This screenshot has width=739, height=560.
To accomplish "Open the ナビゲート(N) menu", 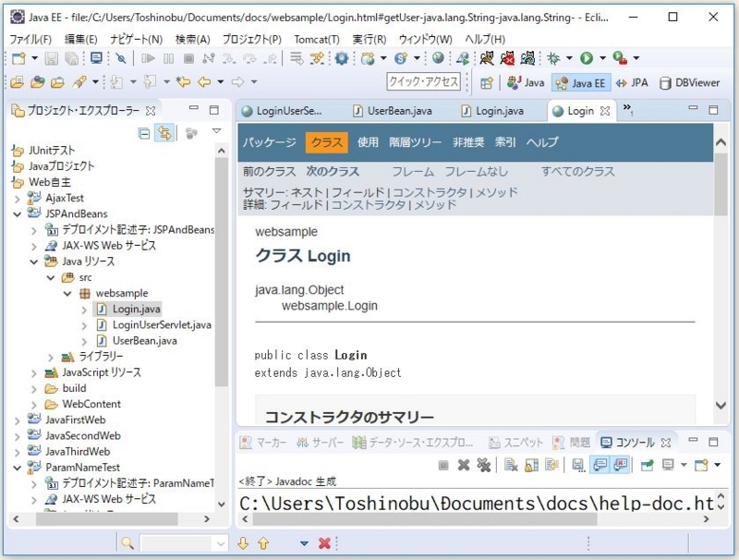I will (x=137, y=39).
